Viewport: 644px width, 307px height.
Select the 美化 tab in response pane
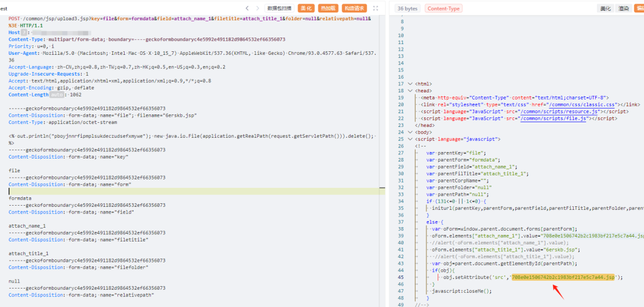(x=605, y=8)
